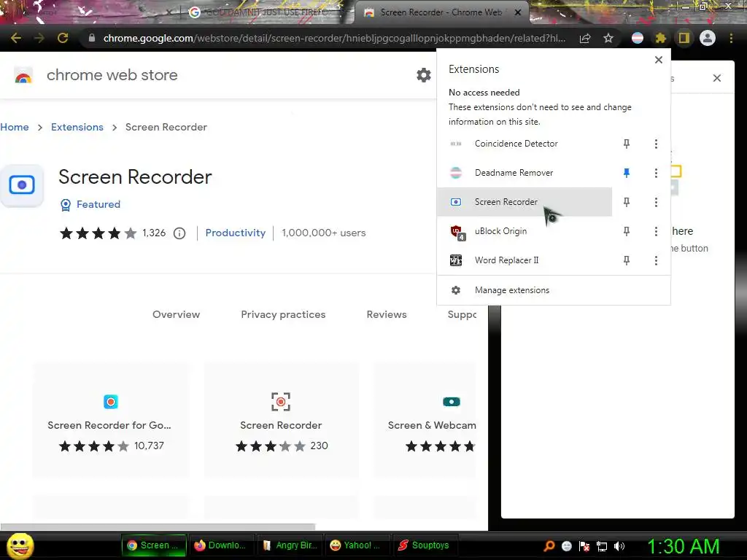Click the puzzle piece Extensions toolbar icon

(x=661, y=38)
